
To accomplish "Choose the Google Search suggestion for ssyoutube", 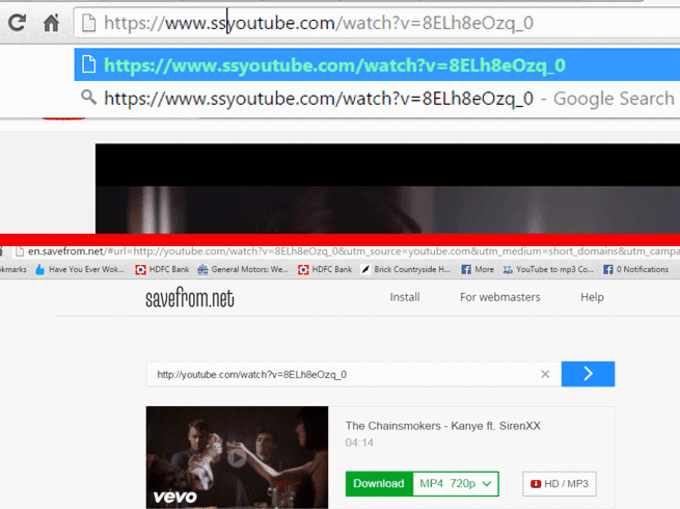I will pos(377,98).
